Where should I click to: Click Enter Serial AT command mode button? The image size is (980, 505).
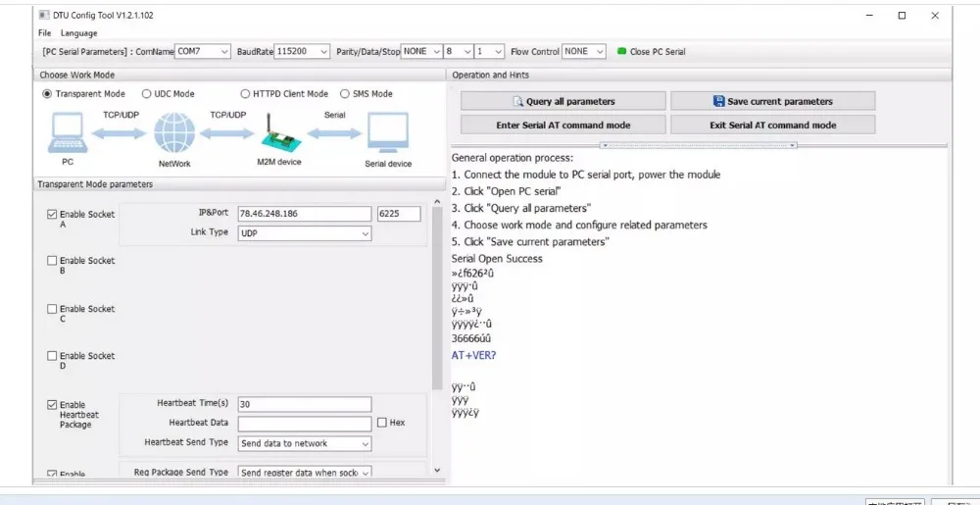(x=563, y=125)
